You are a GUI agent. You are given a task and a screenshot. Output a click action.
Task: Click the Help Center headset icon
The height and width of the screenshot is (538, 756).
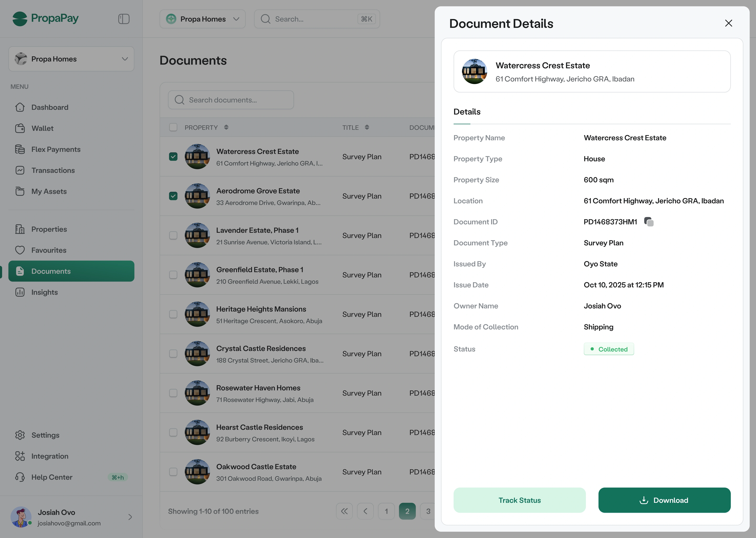click(20, 477)
